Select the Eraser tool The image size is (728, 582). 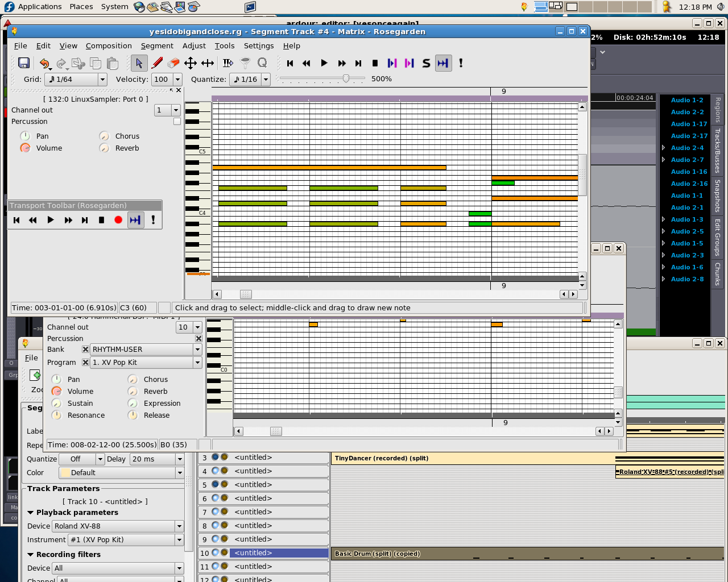coord(173,63)
